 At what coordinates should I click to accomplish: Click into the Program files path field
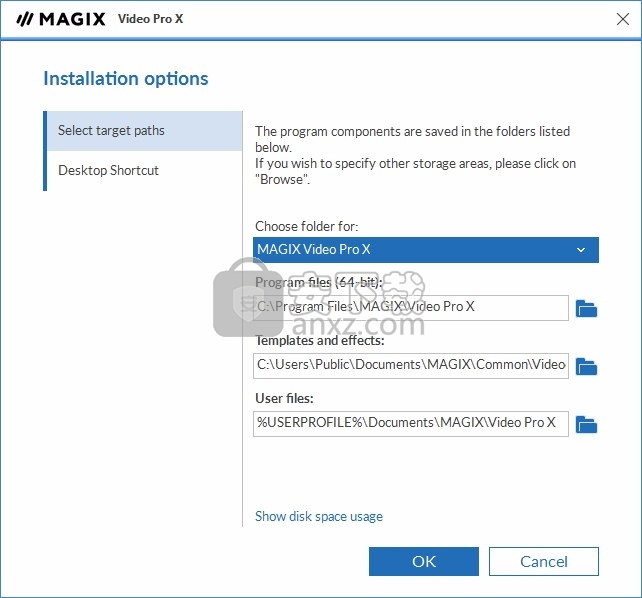411,308
